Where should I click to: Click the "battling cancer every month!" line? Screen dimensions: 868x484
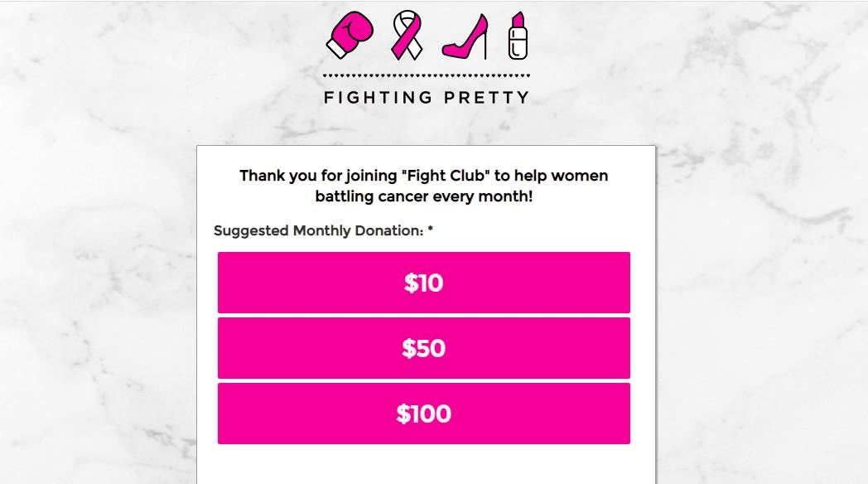(x=423, y=197)
